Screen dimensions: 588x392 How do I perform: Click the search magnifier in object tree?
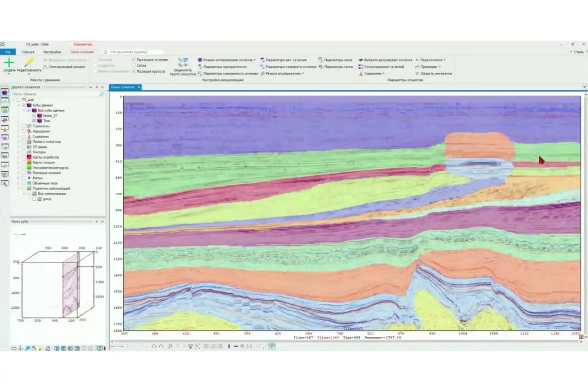coord(102,94)
